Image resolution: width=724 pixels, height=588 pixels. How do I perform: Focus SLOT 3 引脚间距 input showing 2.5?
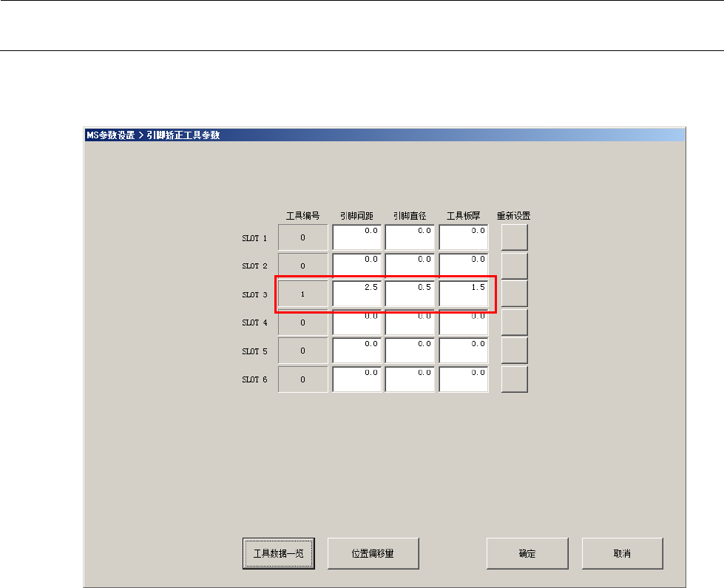(357, 294)
